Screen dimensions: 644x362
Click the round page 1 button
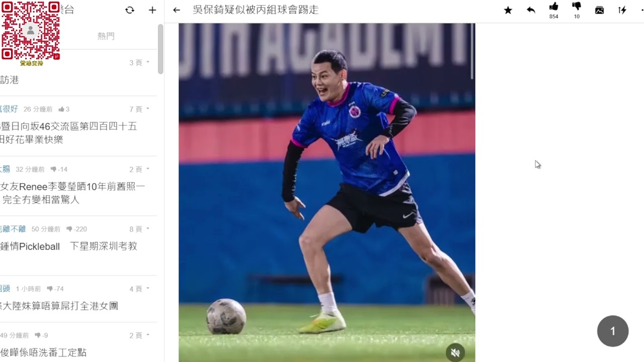coord(613,331)
